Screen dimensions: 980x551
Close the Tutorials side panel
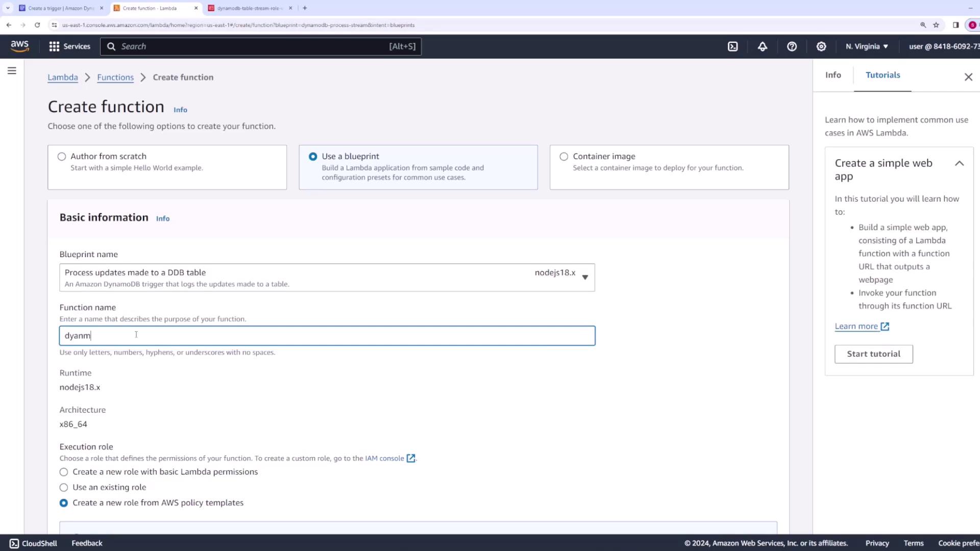(968, 77)
